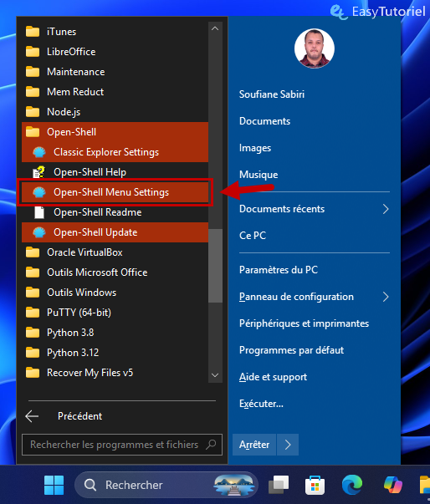The height and width of the screenshot is (504, 430).
Task: Open Ce PC
Action: pyautogui.click(x=253, y=236)
